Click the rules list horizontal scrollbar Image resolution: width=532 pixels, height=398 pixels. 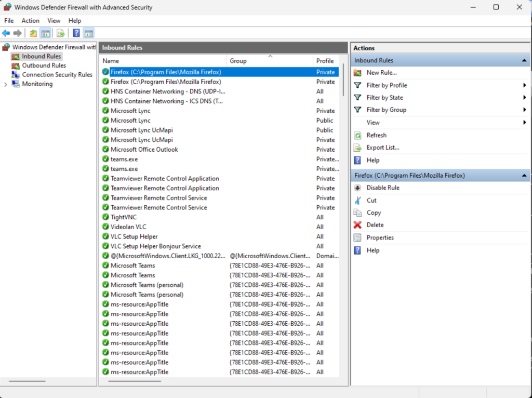pyautogui.click(x=135, y=381)
